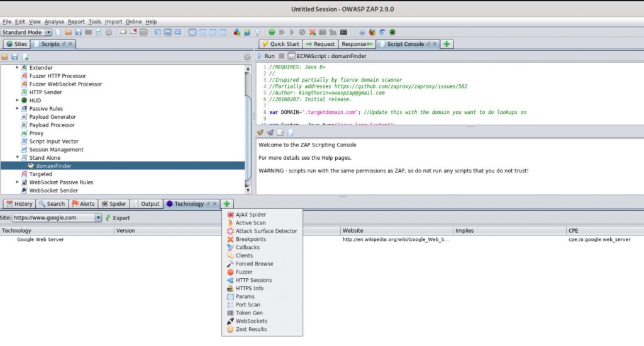The width and height of the screenshot is (644, 346).
Task: Expand the Passive Rules tree node
Action: click(18, 109)
